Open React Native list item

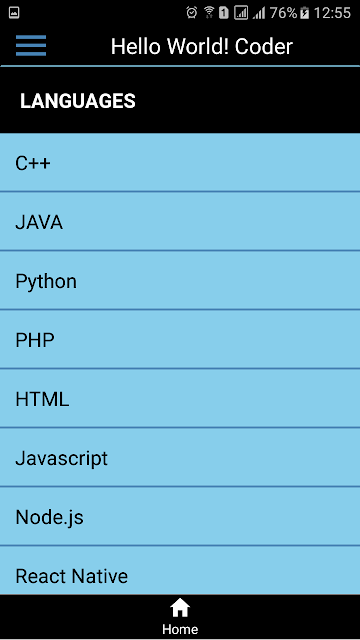click(180, 571)
